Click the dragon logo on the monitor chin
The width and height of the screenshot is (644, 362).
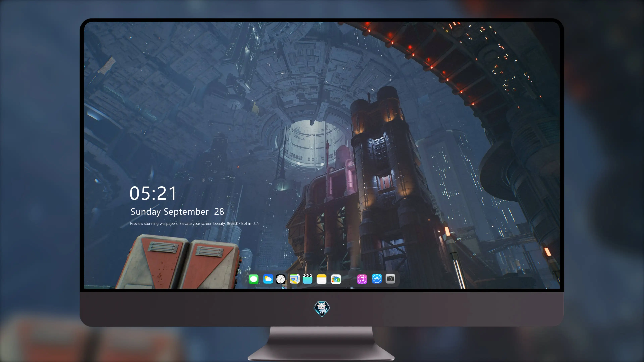[x=322, y=309]
